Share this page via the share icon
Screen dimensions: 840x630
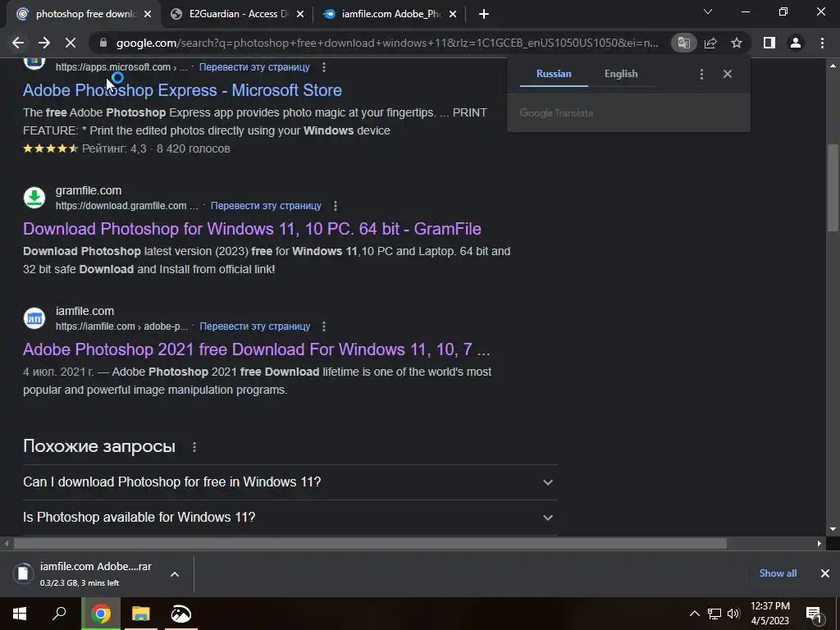coord(710,43)
